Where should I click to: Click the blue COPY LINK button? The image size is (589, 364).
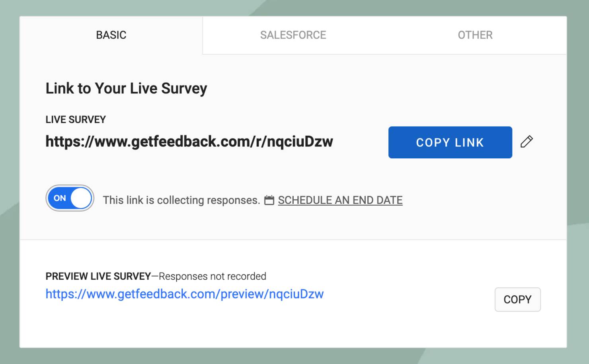pos(450,142)
